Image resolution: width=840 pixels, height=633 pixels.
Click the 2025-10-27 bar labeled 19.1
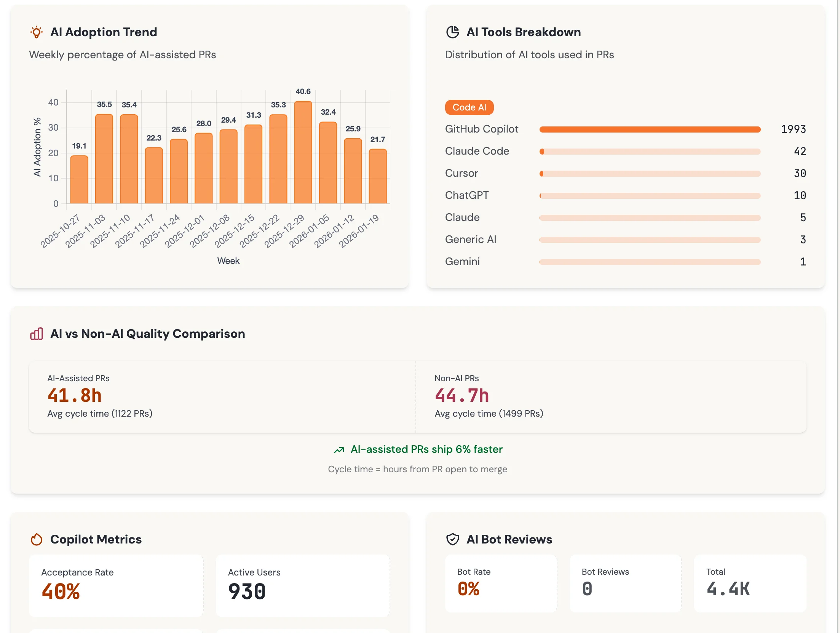(79, 179)
